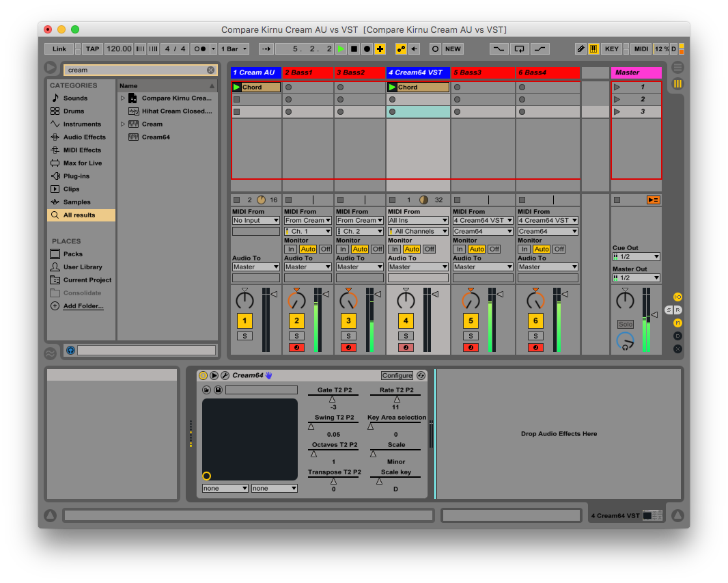Toggle browser preview headphone icon
The height and width of the screenshot is (583, 728).
[70, 350]
